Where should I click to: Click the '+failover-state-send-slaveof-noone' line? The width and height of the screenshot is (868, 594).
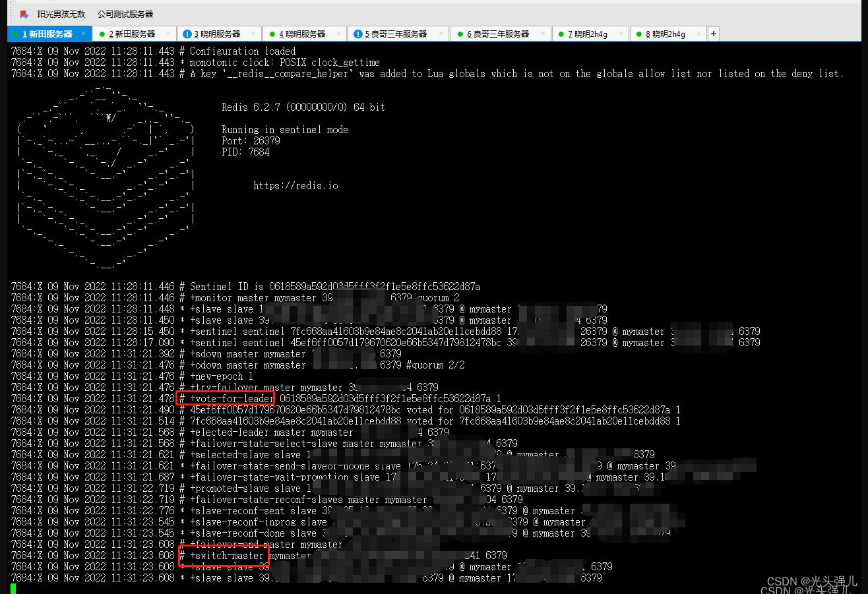pyautogui.click(x=343, y=465)
